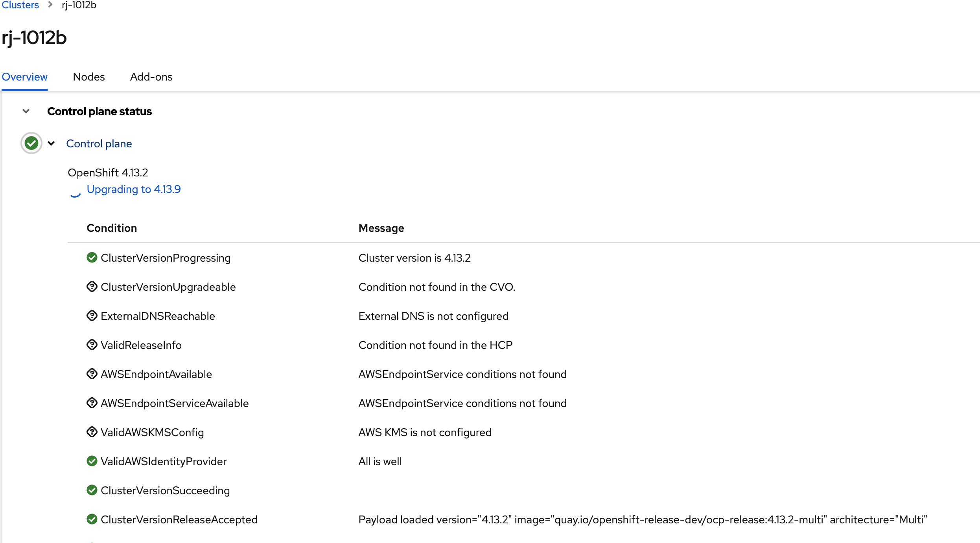Go to Clusters breadcrumb link
The height and width of the screenshot is (543, 980).
coord(20,5)
